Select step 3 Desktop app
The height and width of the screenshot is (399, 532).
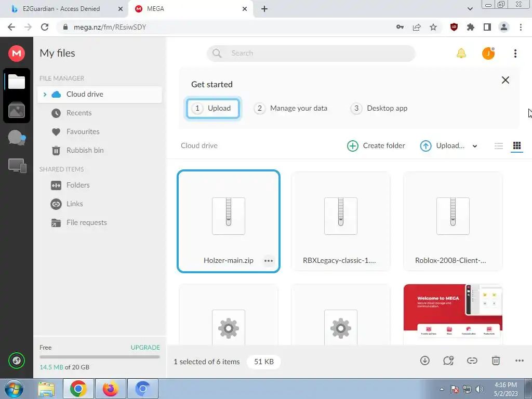(x=379, y=108)
